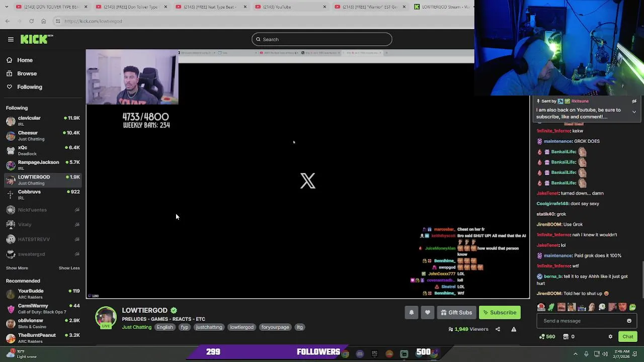Click the first quick emote in chat
Screen dimensions: 644x362
pyautogui.click(x=541, y=307)
